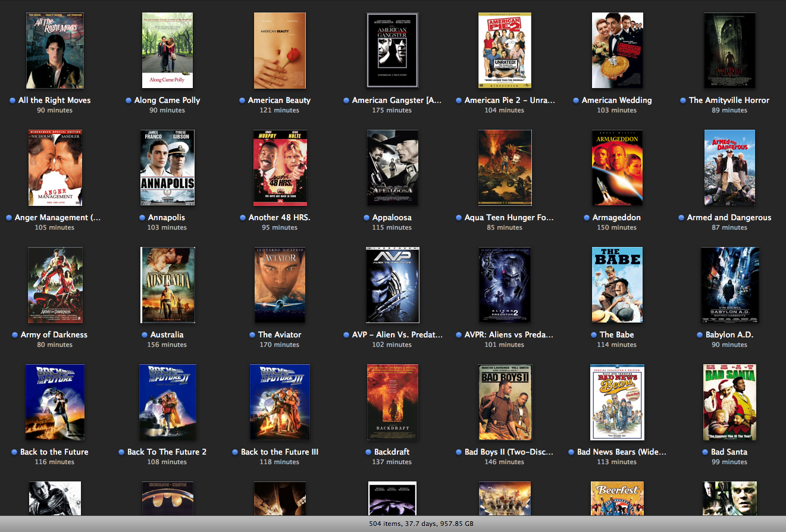Select the partially visible Beerfest poster

617,499
